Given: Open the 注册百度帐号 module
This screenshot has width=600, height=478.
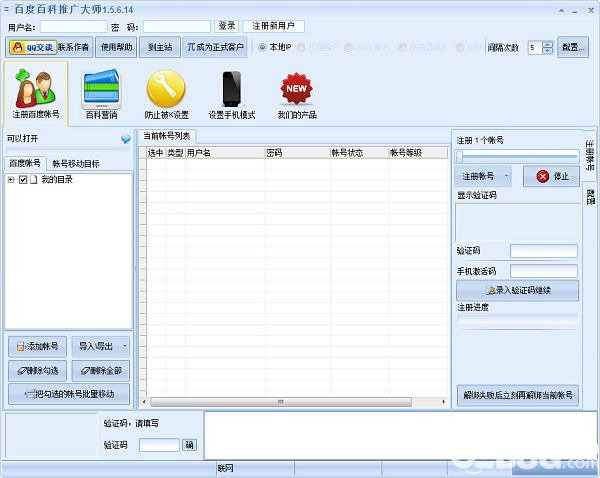Looking at the screenshot, I should [x=36, y=93].
